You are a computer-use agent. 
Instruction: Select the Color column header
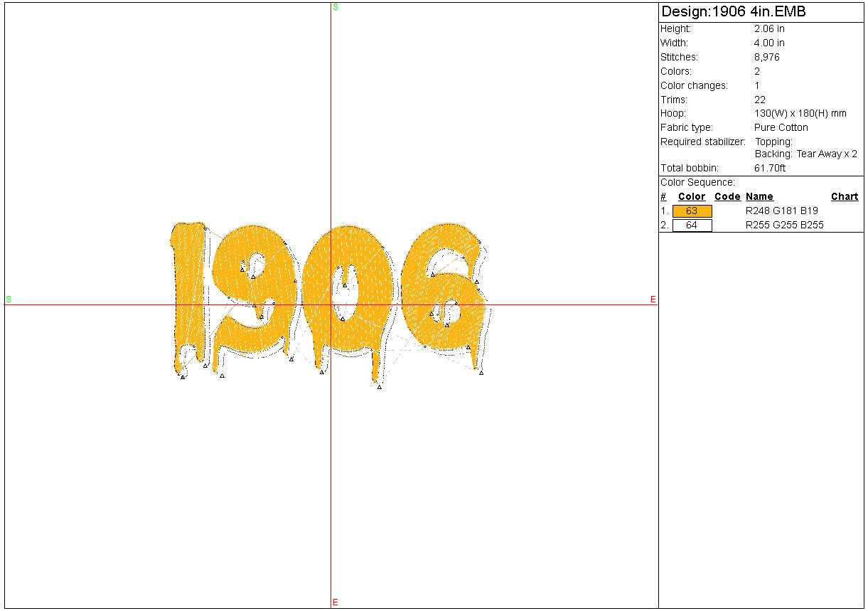(x=692, y=197)
